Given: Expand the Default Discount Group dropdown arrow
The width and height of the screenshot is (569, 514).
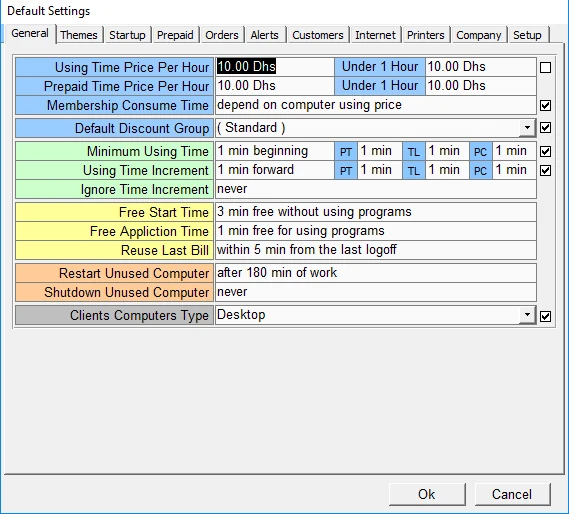Looking at the screenshot, I should [x=527, y=128].
